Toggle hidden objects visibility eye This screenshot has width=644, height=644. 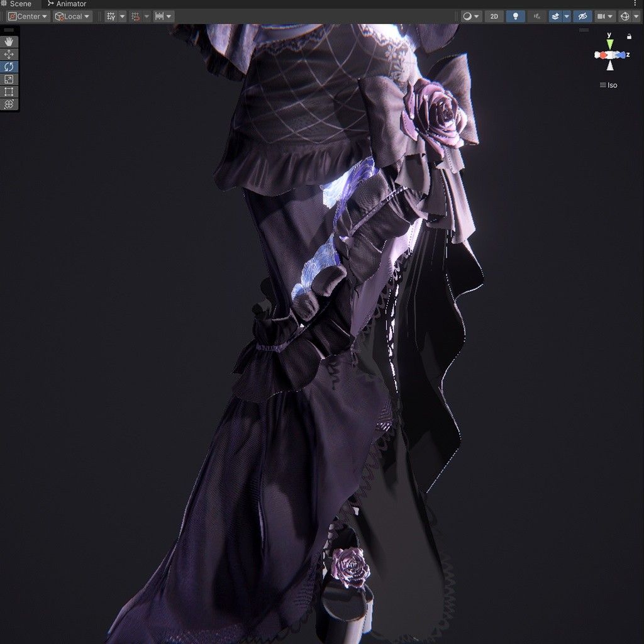[582, 16]
